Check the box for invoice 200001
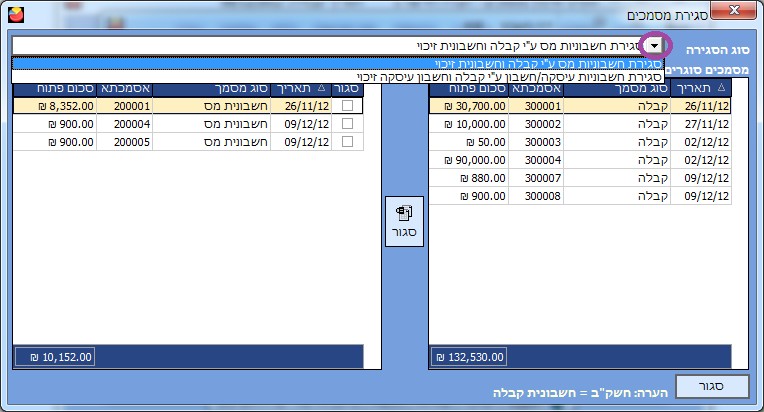764x412 pixels. (x=347, y=104)
